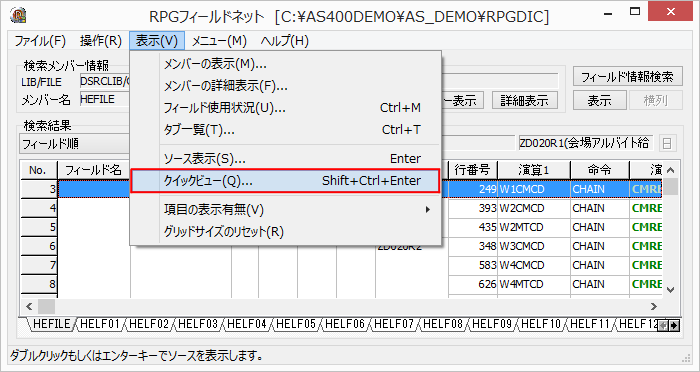Choose メンバーの表示(M)... menu entry
Image resolution: width=700 pixels, height=372 pixels.
pyautogui.click(x=286, y=65)
